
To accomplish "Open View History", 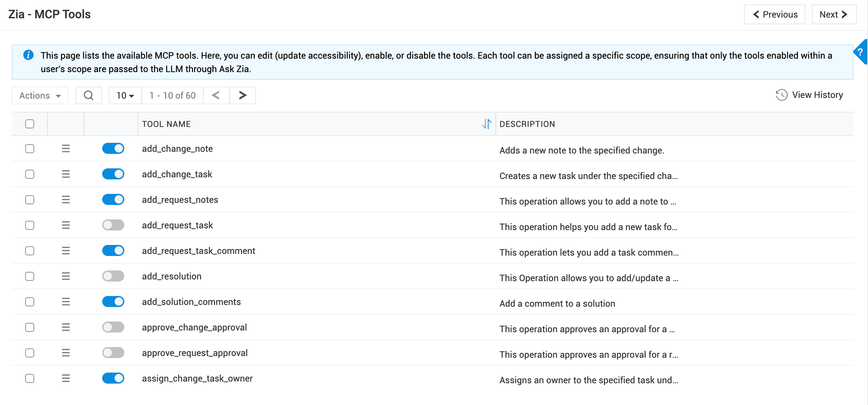I will point(809,95).
